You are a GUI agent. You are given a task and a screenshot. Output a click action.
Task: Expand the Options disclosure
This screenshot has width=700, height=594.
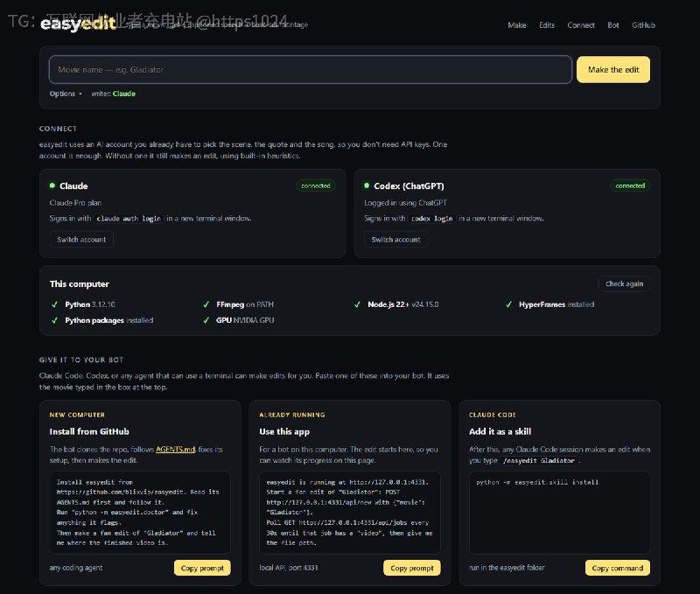(66, 94)
